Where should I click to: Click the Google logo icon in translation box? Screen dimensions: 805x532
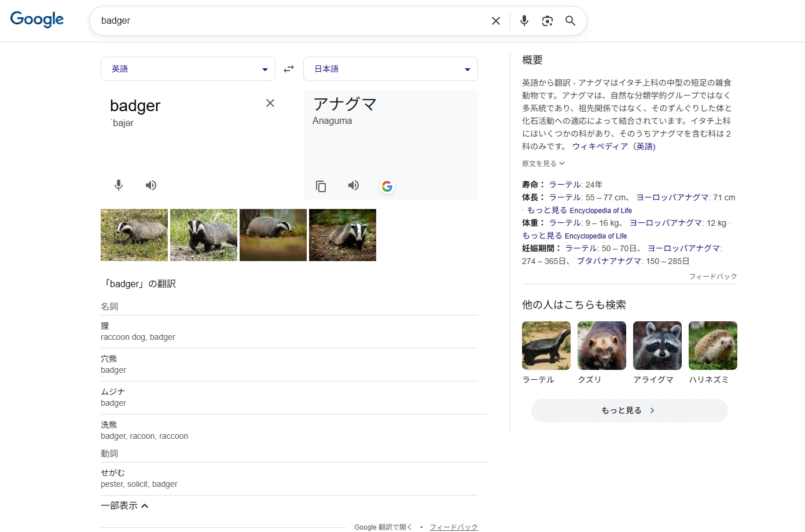[387, 186]
